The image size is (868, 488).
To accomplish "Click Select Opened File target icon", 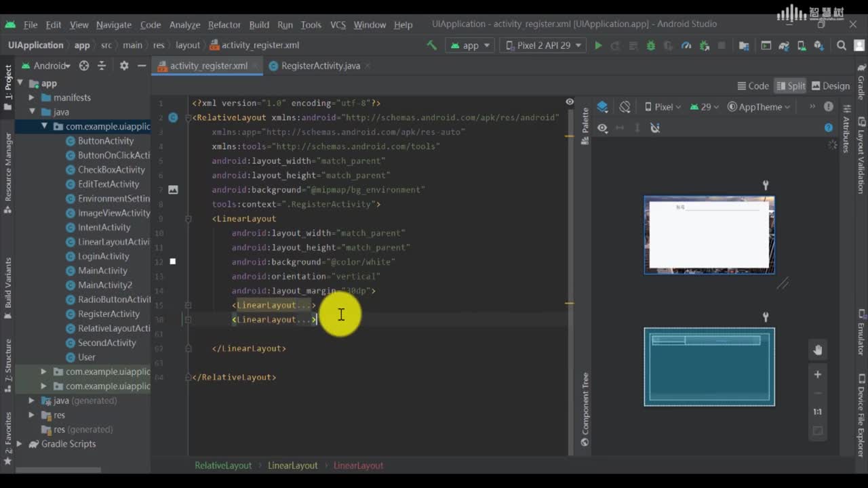I will click(x=84, y=66).
